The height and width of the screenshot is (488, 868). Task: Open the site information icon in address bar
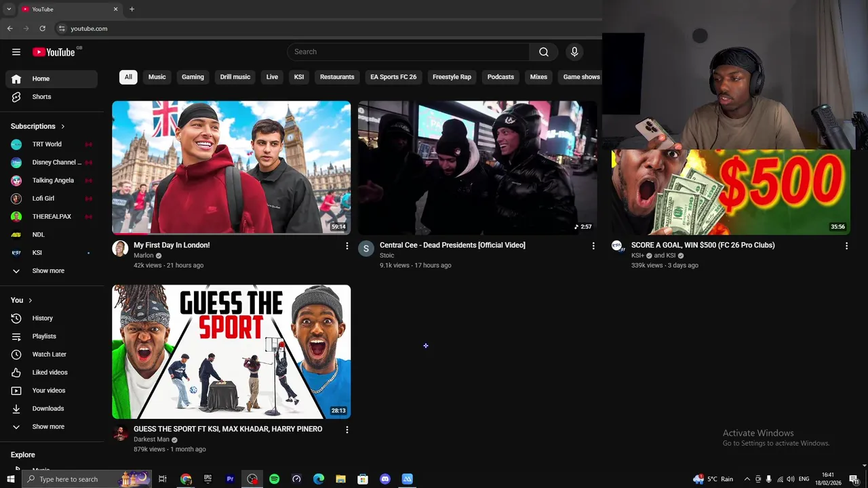tap(62, 28)
